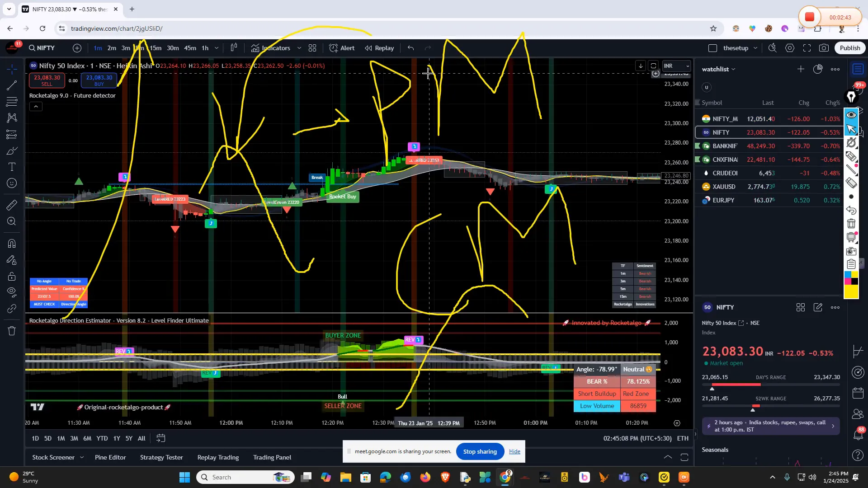The height and width of the screenshot is (488, 868).
Task: Open the timeframe dropdown next to 1h
Action: click(x=217, y=48)
